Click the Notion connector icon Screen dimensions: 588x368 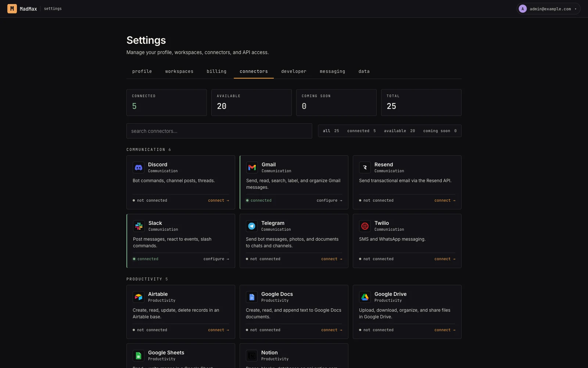[252, 355]
